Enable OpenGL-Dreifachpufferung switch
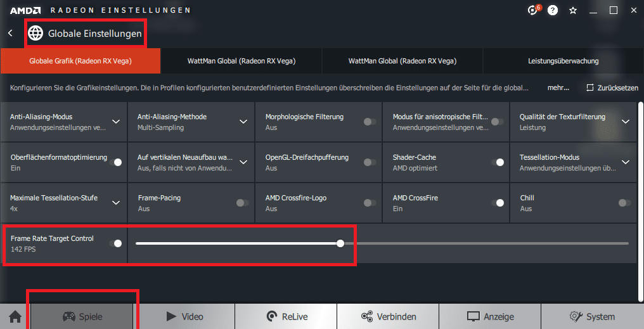The image size is (644, 329). pos(370,162)
